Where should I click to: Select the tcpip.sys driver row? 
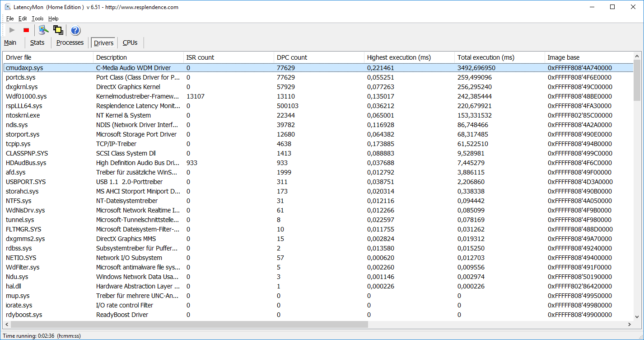point(318,144)
